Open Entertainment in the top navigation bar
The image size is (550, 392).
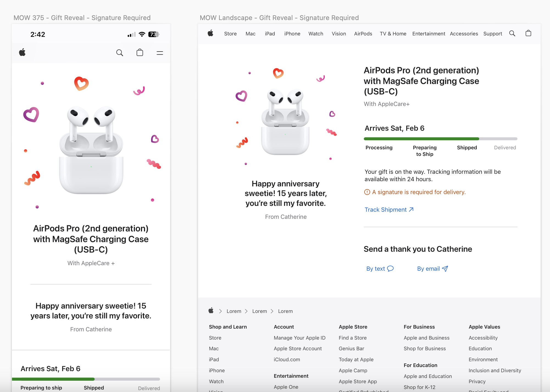[429, 34]
